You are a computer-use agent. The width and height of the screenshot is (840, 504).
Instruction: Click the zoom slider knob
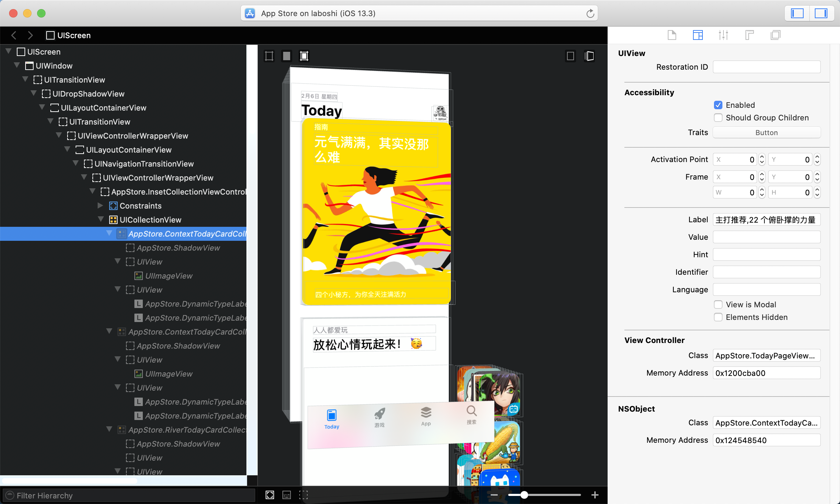tap(524, 495)
